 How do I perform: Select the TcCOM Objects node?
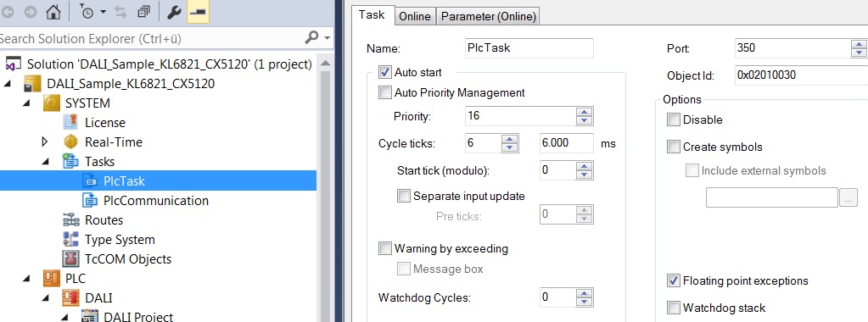[x=128, y=259]
